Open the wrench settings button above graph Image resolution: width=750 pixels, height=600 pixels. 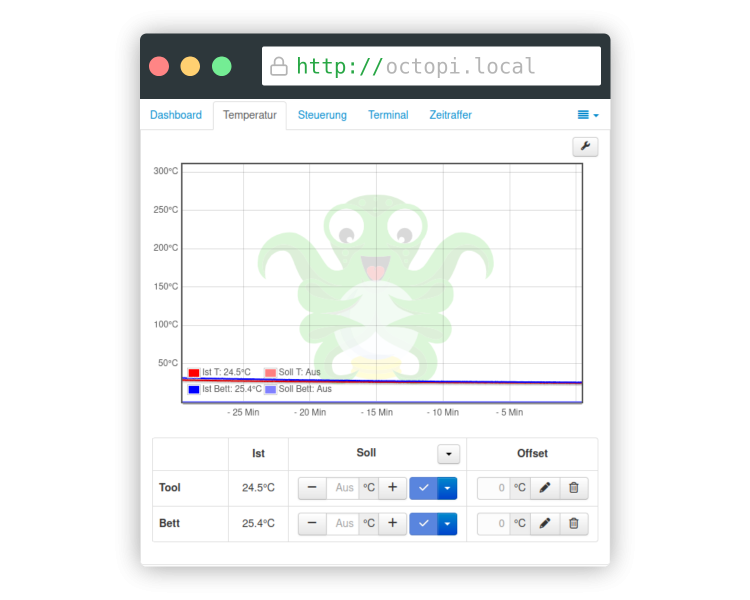pos(585,147)
